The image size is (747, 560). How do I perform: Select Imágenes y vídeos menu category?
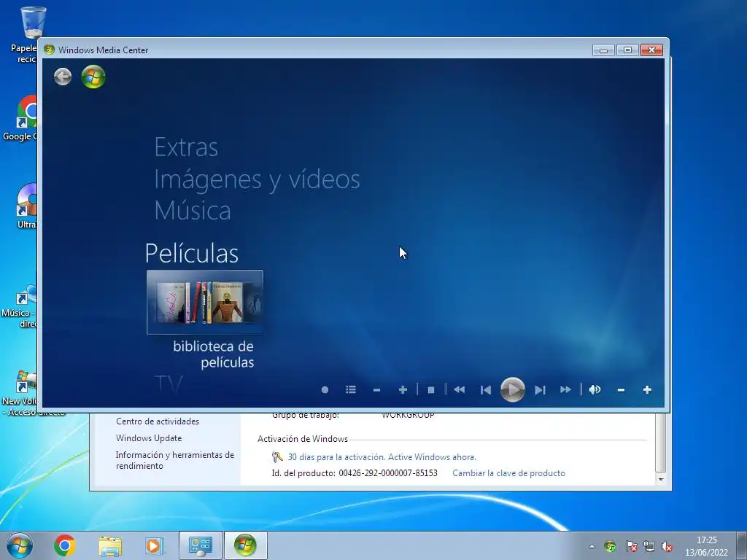pyautogui.click(x=258, y=180)
